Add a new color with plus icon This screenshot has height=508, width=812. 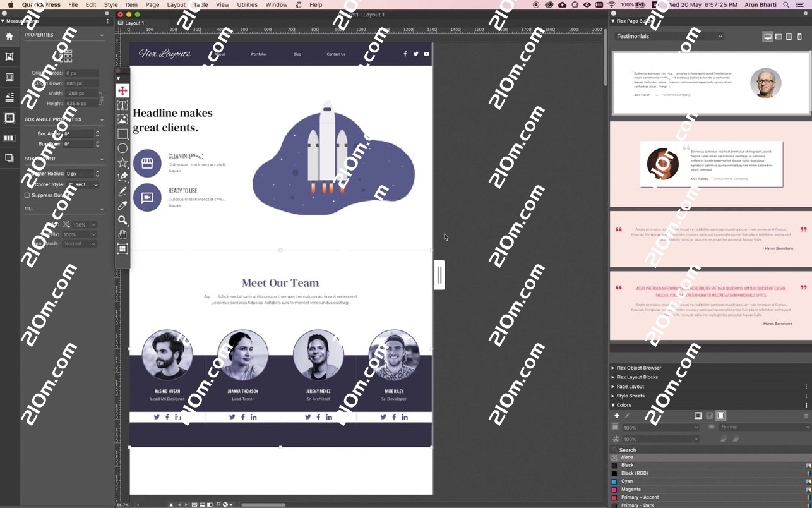pyautogui.click(x=617, y=416)
